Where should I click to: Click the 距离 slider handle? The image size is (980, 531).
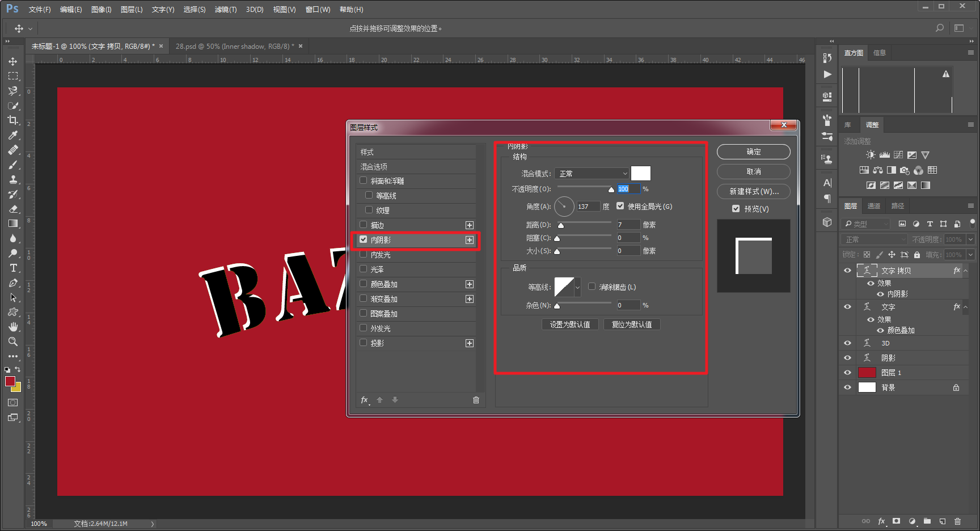click(x=561, y=225)
